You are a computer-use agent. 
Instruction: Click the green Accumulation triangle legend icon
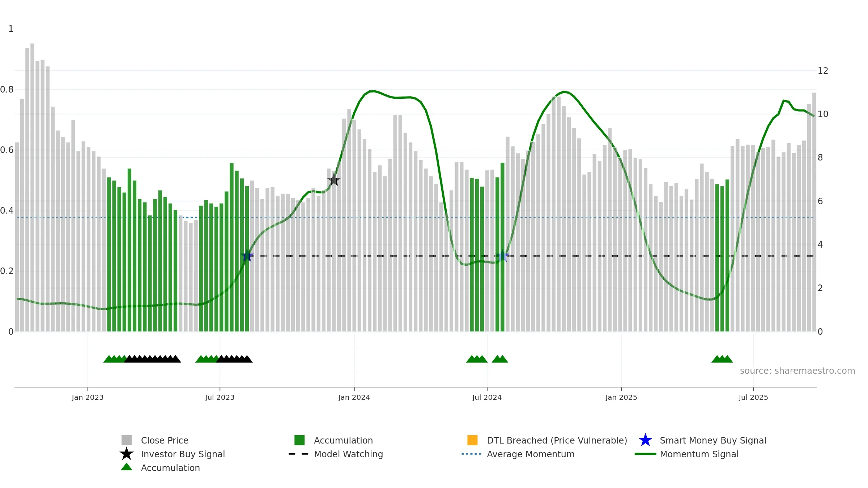[x=127, y=467]
